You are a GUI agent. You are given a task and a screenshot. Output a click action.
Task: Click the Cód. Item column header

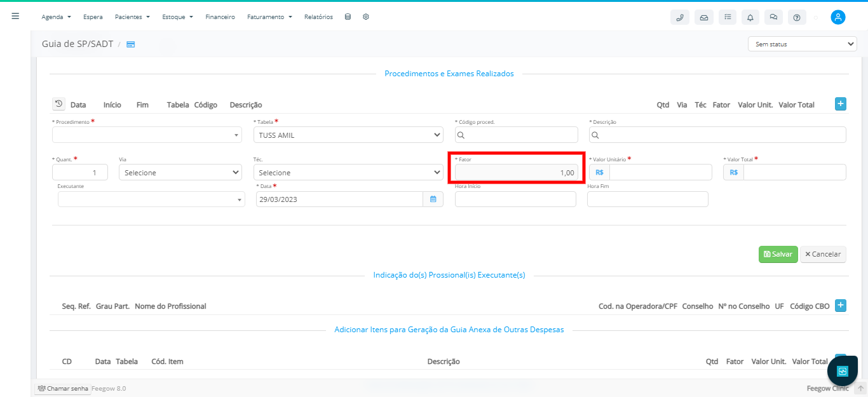(x=167, y=361)
